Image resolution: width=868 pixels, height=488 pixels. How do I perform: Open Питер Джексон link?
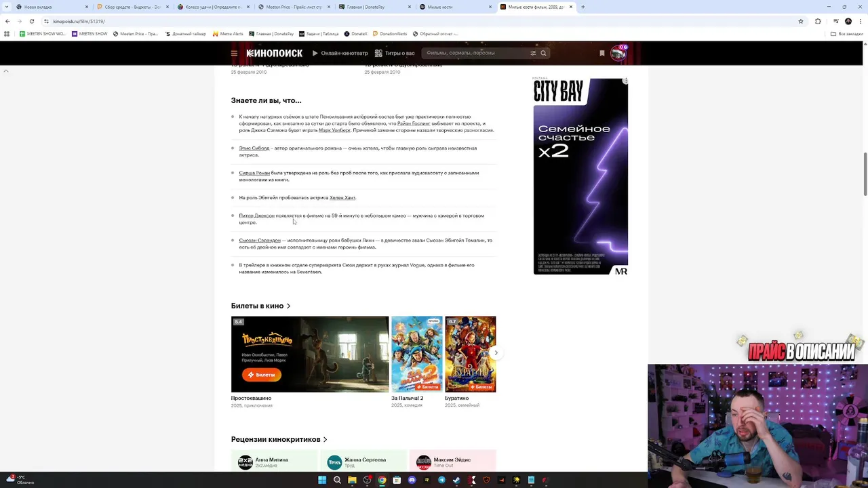[256, 216]
